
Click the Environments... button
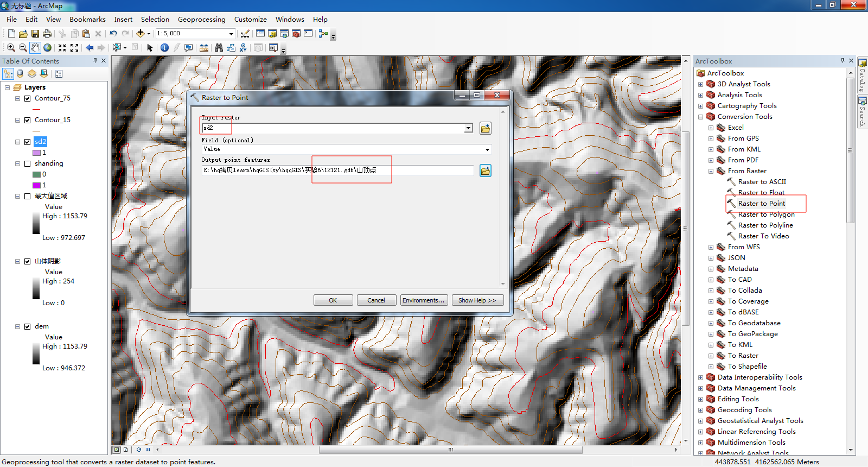point(424,300)
